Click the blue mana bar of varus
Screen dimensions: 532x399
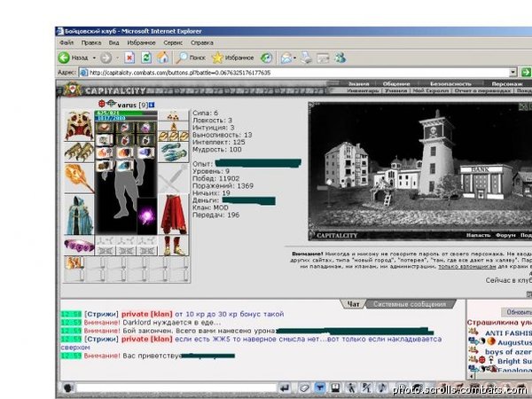click(x=126, y=118)
